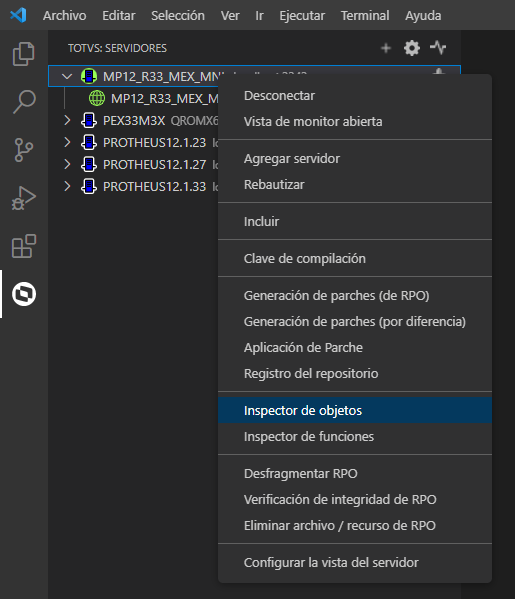Select the PROTHEUS12.1.23 server name
Screen dimensions: 515x599
(x=154, y=143)
